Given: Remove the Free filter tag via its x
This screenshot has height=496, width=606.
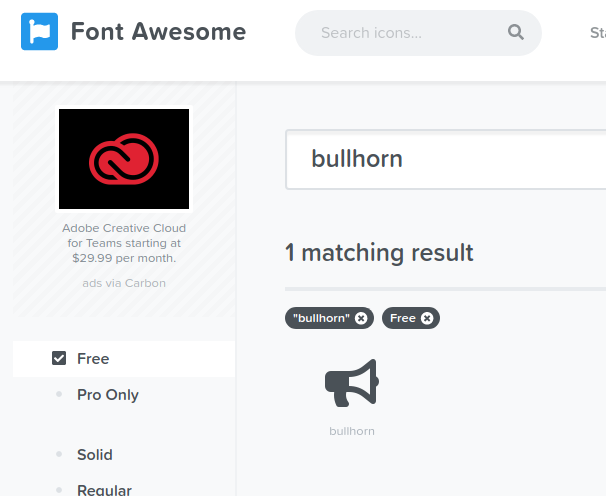Looking at the screenshot, I should (427, 318).
